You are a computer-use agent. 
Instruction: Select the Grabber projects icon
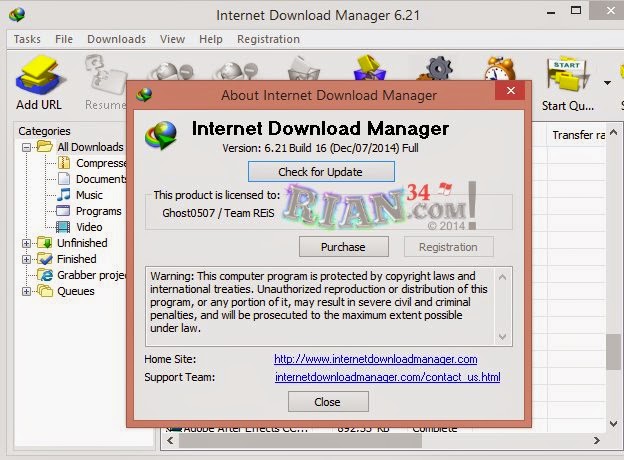(x=45, y=275)
